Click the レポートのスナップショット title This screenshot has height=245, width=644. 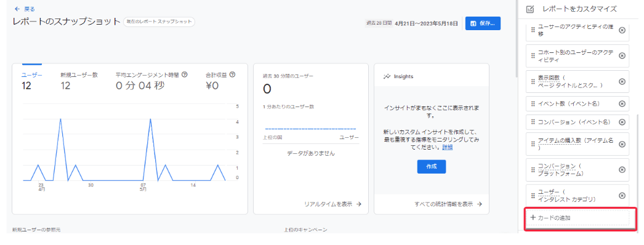(66, 22)
